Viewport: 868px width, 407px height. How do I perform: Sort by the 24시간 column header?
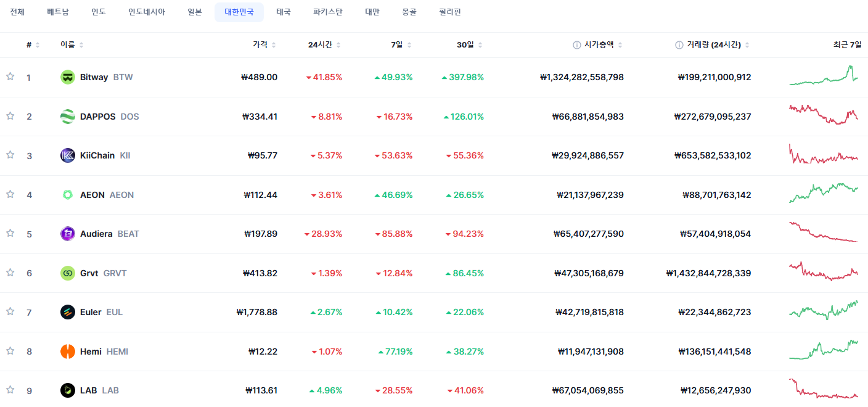[x=325, y=45]
